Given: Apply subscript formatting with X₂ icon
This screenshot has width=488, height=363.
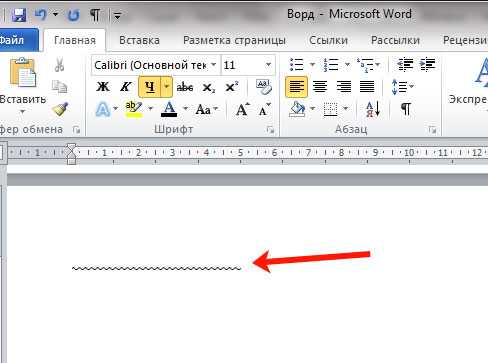Looking at the screenshot, I should 209,88.
